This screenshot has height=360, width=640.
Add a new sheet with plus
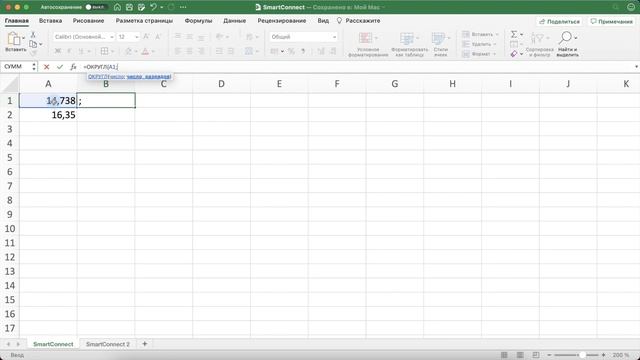pyautogui.click(x=144, y=344)
